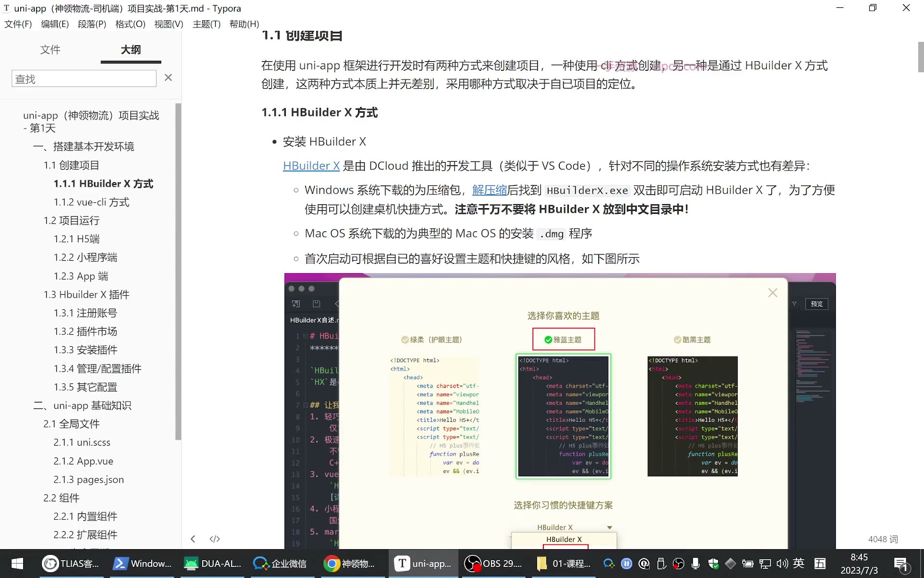
Task: Switch sidebar to 文件 tab
Action: 50,50
